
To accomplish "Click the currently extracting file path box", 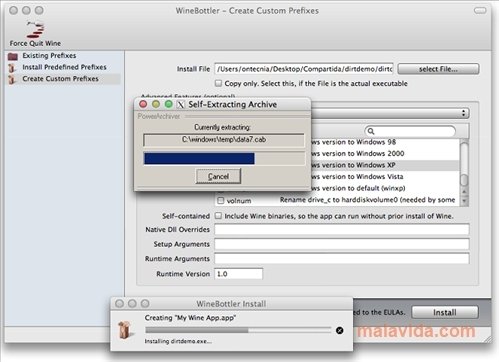I will pyautogui.click(x=224, y=140).
